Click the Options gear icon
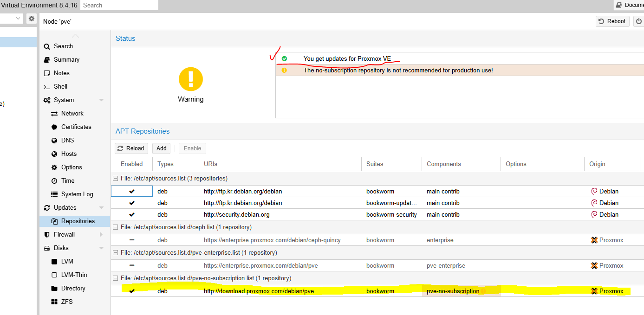Screen dimensions: 644x315 (54, 167)
